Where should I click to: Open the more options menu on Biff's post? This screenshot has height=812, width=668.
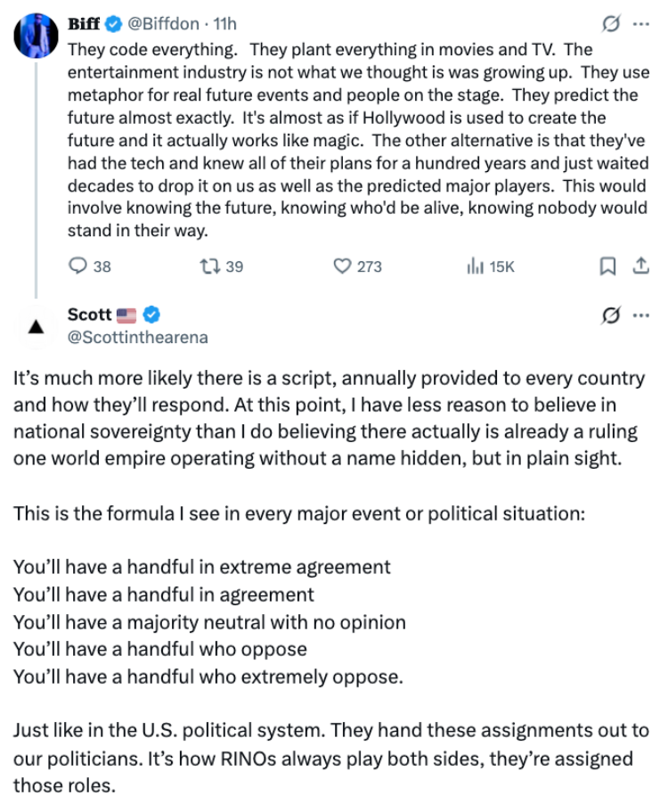641,24
